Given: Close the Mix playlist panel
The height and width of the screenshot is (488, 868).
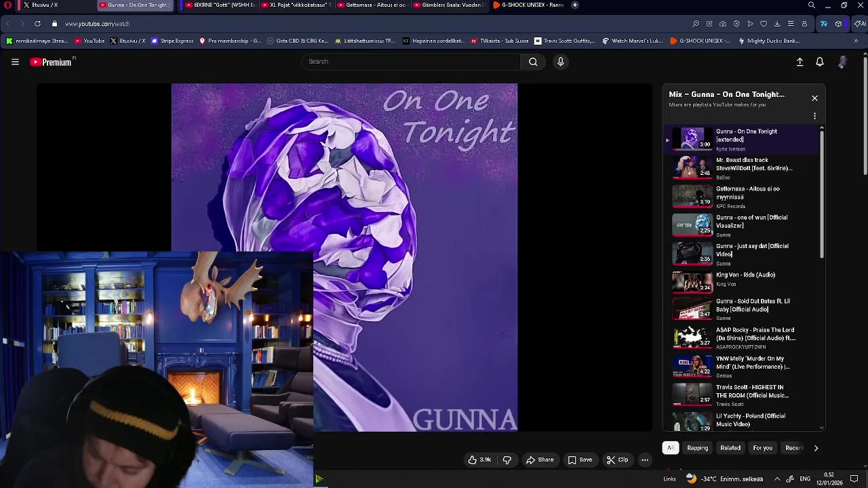Looking at the screenshot, I should [x=814, y=98].
